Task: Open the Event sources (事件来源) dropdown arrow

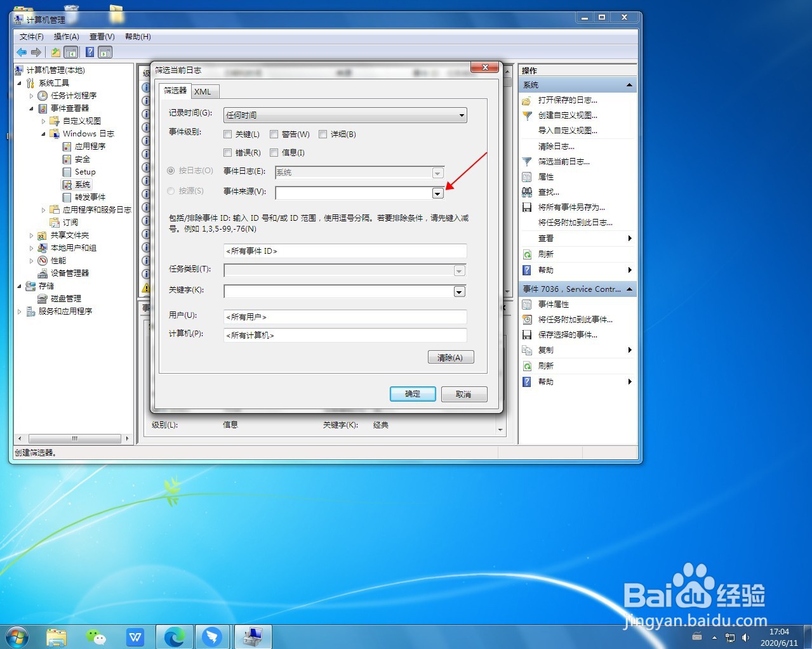Action: pyautogui.click(x=437, y=193)
